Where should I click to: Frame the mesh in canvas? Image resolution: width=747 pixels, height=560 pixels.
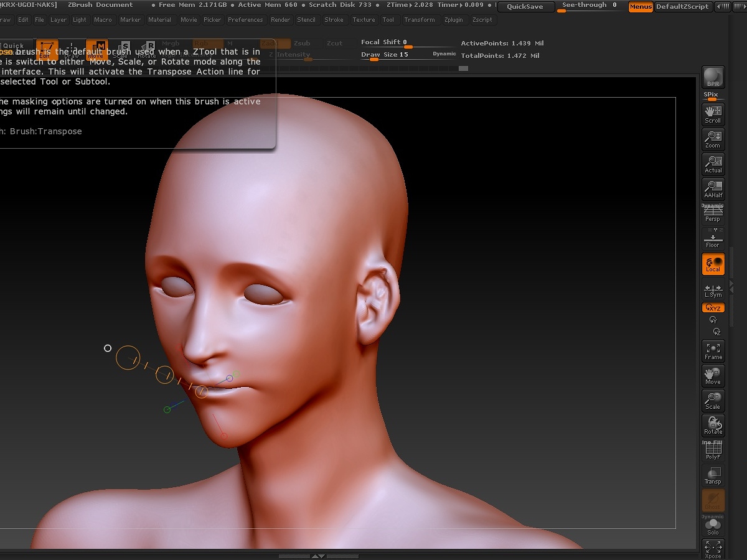click(x=713, y=351)
